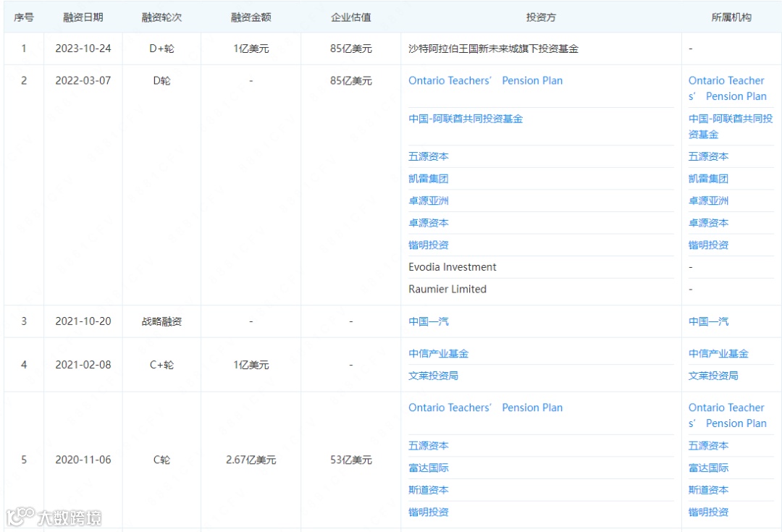
Task: Select the 沙特阿拉伯王国新未来城旗下投资基金 investor text
Action: tap(493, 48)
